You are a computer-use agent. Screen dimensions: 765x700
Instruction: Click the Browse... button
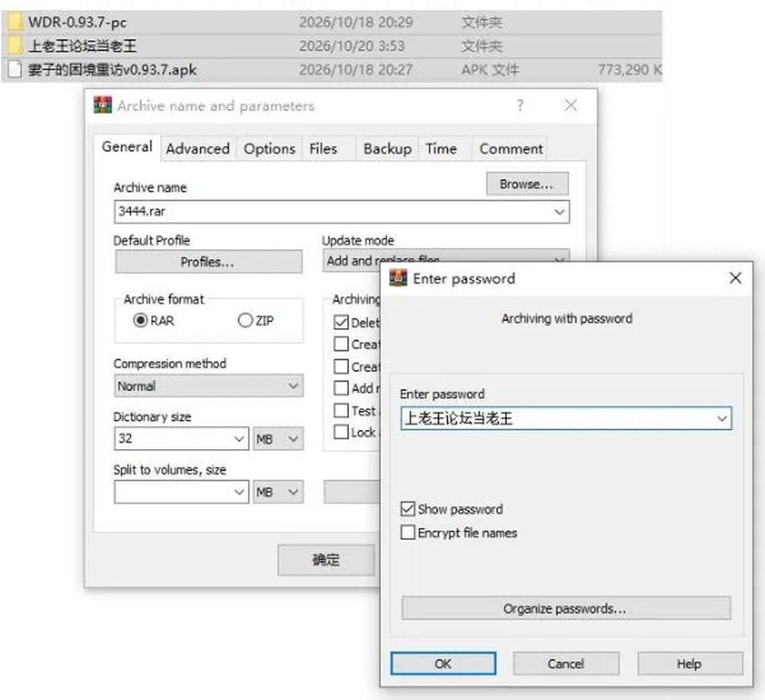point(527,184)
